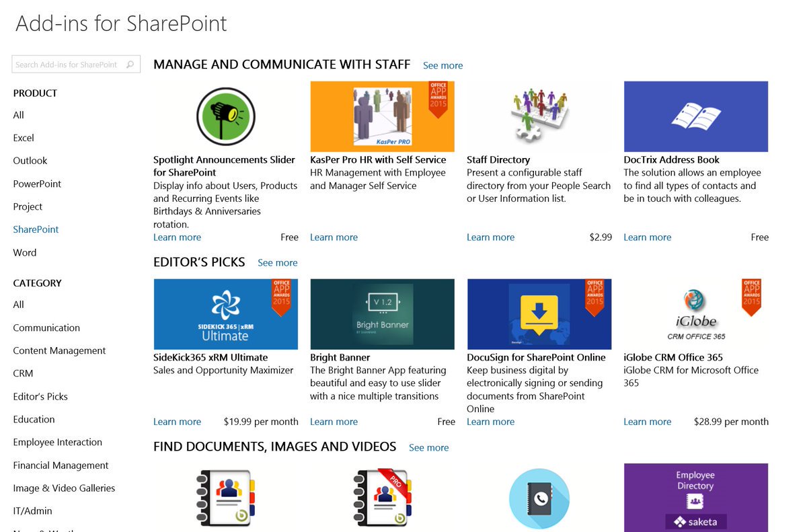Open the Financial Management category
The image size is (807, 532).
61,465
